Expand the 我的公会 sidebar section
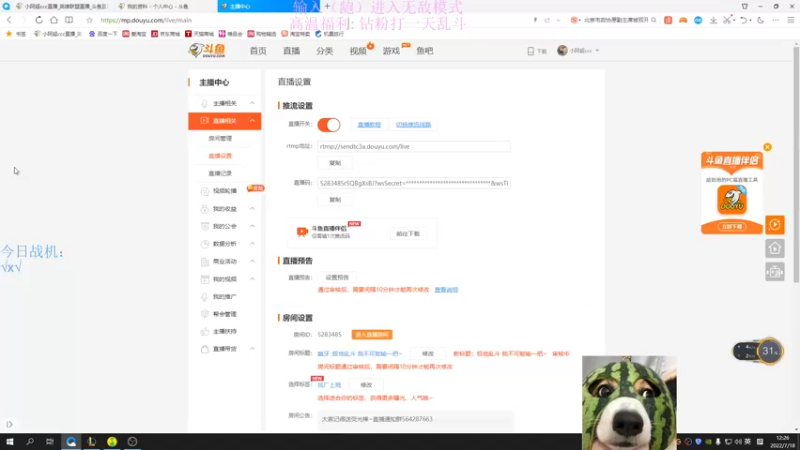 tap(252, 226)
